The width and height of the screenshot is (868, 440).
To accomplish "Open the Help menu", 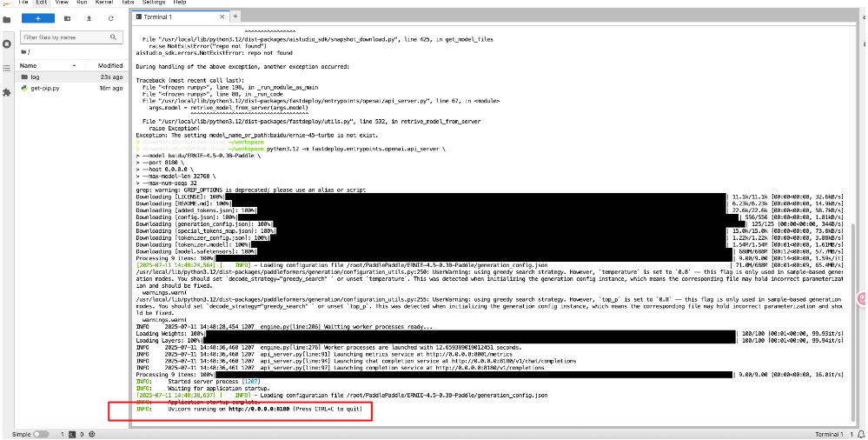I will [x=179, y=3].
